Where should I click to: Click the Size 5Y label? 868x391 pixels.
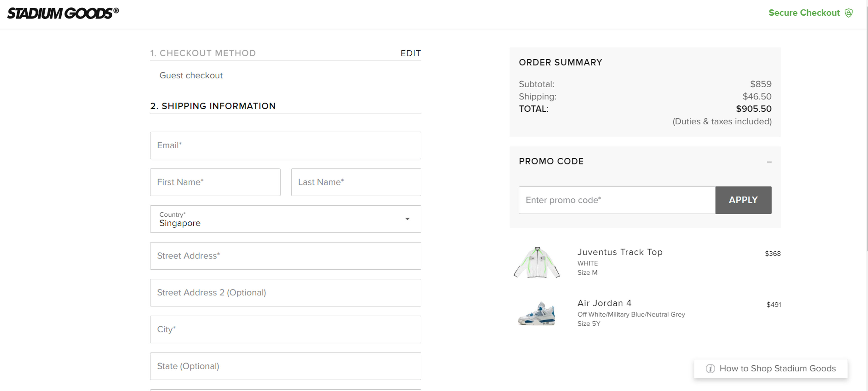click(589, 324)
